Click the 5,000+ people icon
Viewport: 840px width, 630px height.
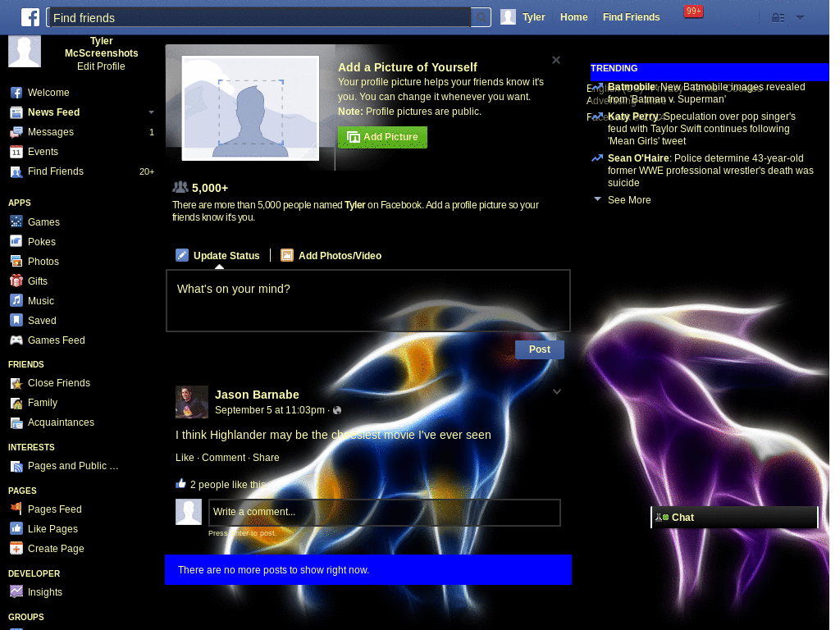(180, 187)
